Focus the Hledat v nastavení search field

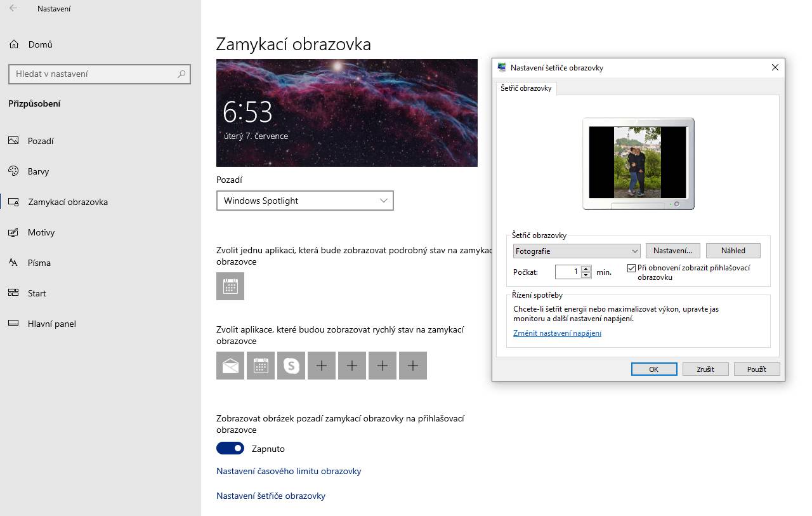click(x=100, y=74)
